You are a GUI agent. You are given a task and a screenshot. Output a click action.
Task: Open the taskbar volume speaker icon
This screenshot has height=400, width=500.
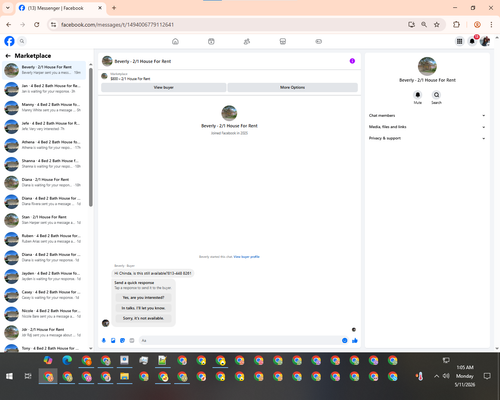click(x=446, y=376)
